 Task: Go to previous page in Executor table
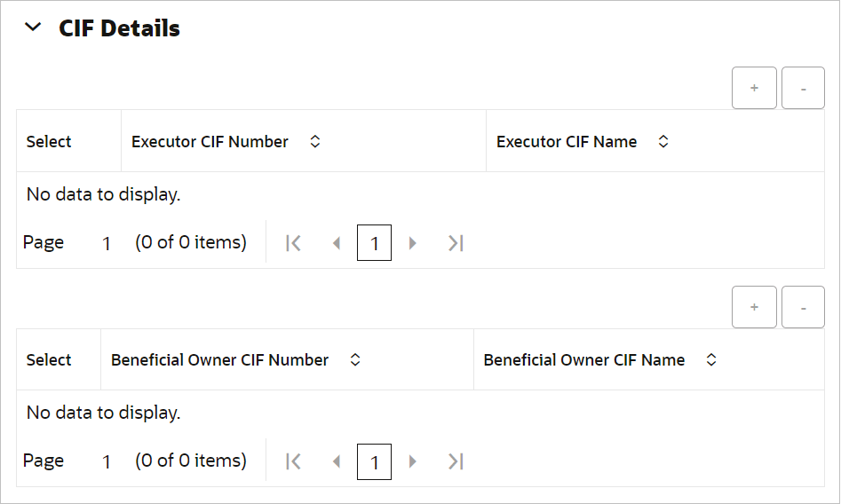(336, 243)
